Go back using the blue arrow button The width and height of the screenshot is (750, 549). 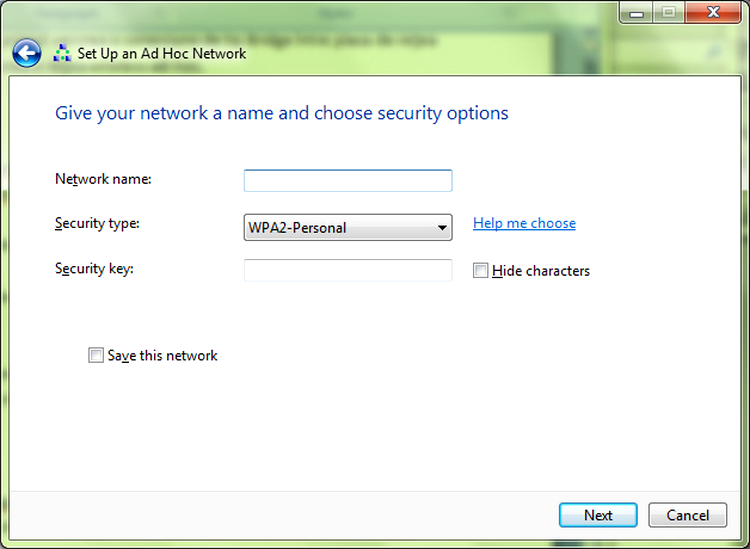coord(27,53)
